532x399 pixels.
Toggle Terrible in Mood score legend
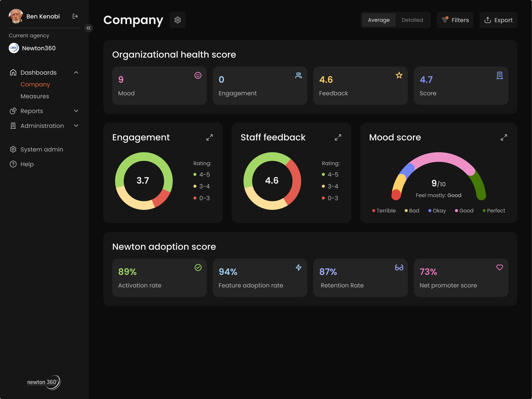pos(384,210)
